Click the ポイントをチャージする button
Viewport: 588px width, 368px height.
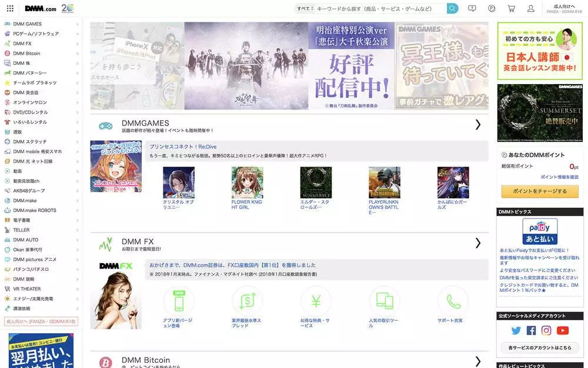click(540, 191)
